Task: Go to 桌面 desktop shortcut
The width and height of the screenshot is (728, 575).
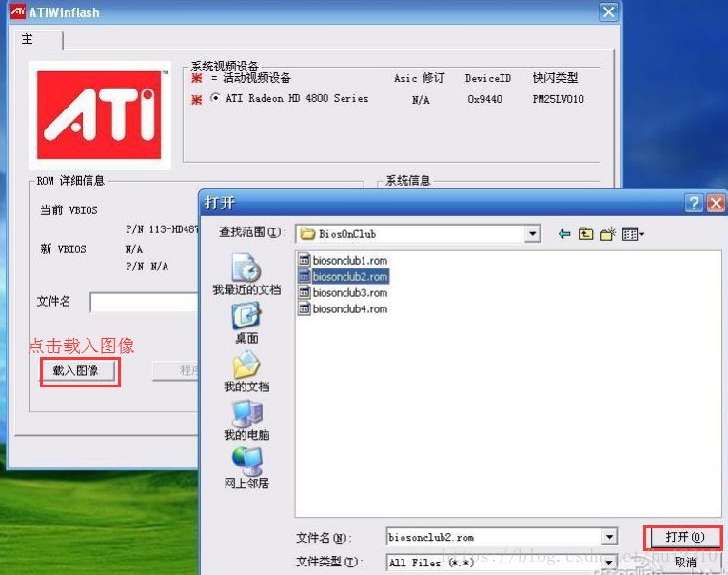Action: [x=246, y=324]
